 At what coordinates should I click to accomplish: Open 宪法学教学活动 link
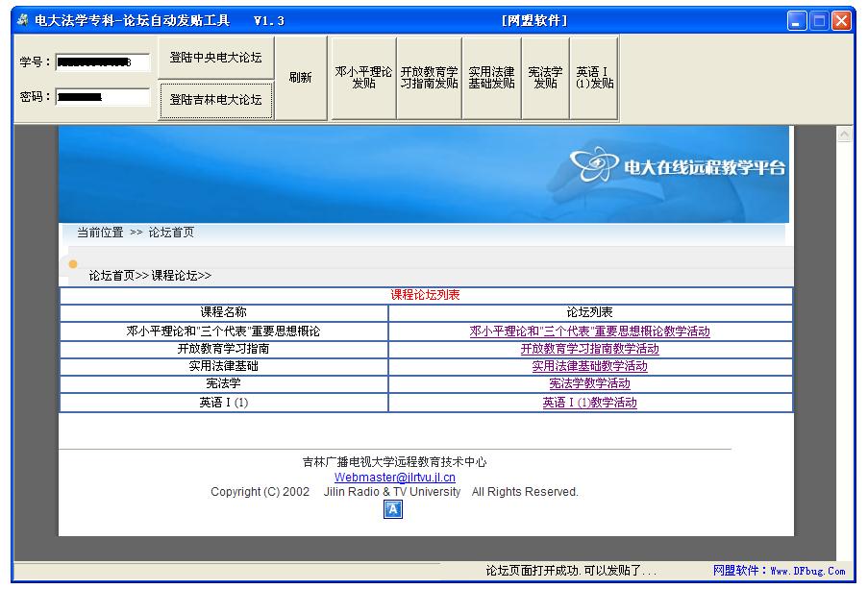pyautogui.click(x=589, y=383)
